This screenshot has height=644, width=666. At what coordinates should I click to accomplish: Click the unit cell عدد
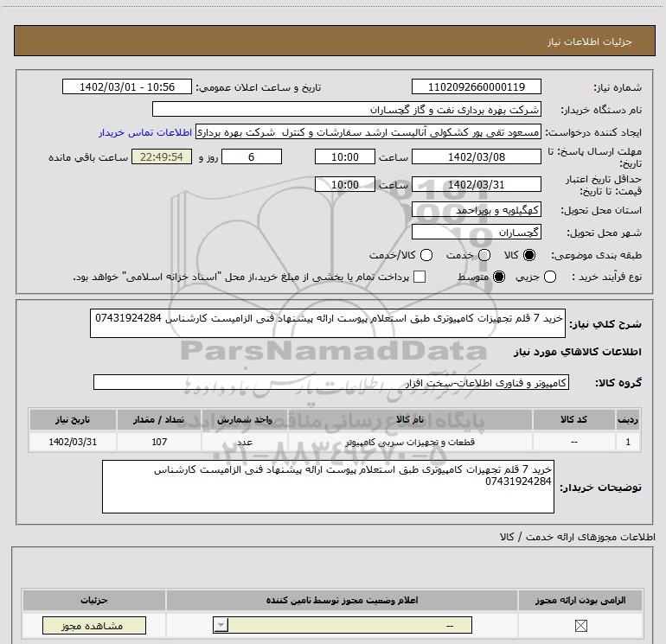pos(245,442)
